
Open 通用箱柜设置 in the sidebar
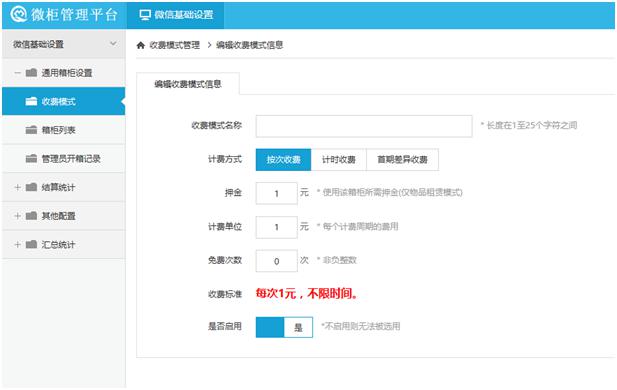point(63,73)
